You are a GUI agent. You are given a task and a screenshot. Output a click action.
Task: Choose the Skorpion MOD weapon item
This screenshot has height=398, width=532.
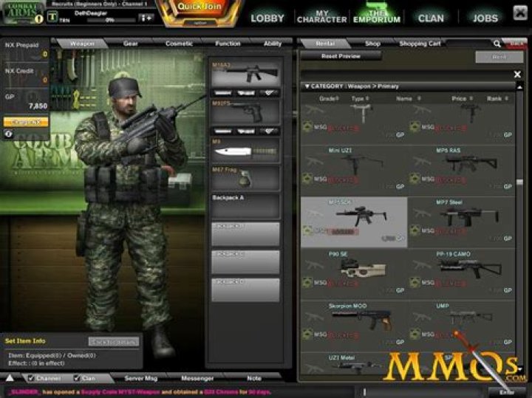(x=354, y=319)
